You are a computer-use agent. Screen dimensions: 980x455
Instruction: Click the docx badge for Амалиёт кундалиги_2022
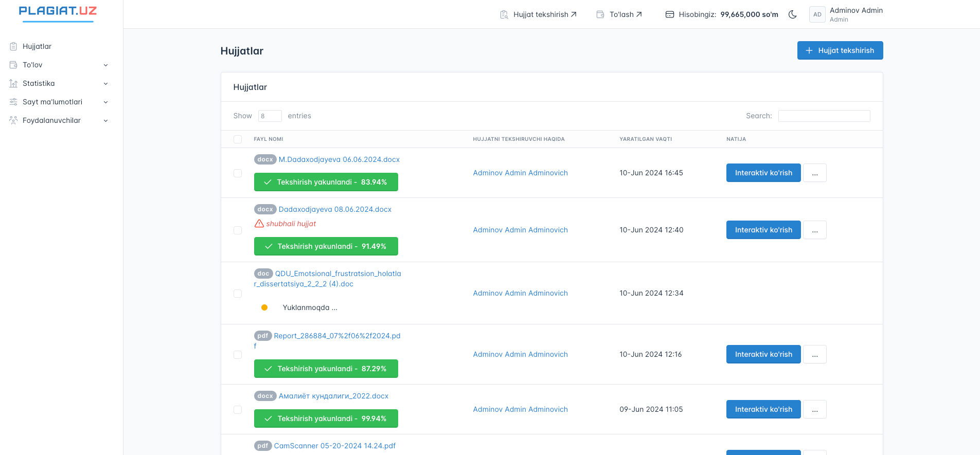click(265, 396)
